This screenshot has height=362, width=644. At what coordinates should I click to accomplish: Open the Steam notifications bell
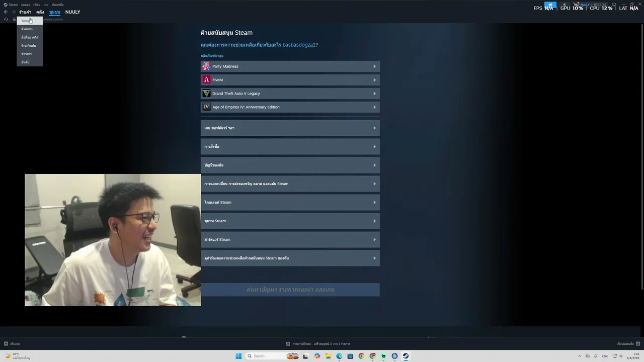(564, 5)
